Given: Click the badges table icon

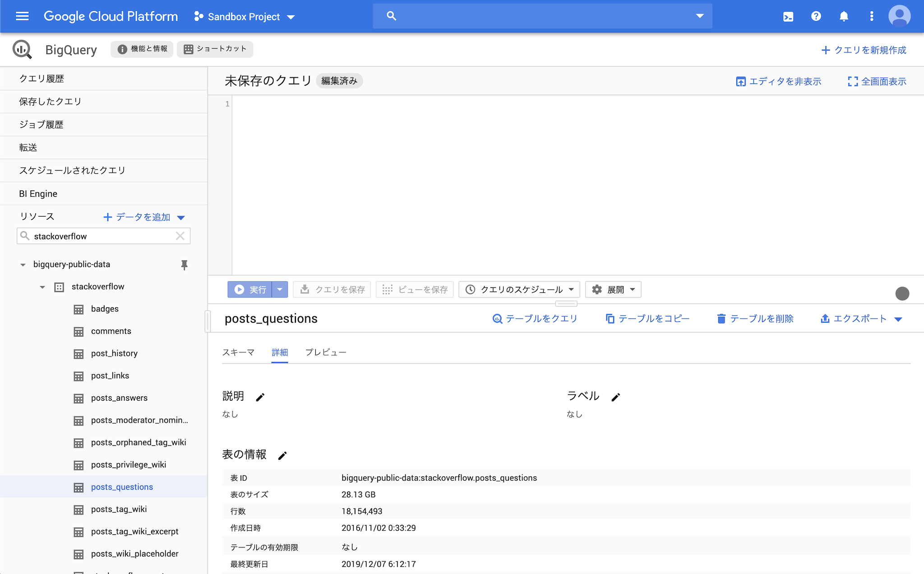Looking at the screenshot, I should tap(79, 310).
